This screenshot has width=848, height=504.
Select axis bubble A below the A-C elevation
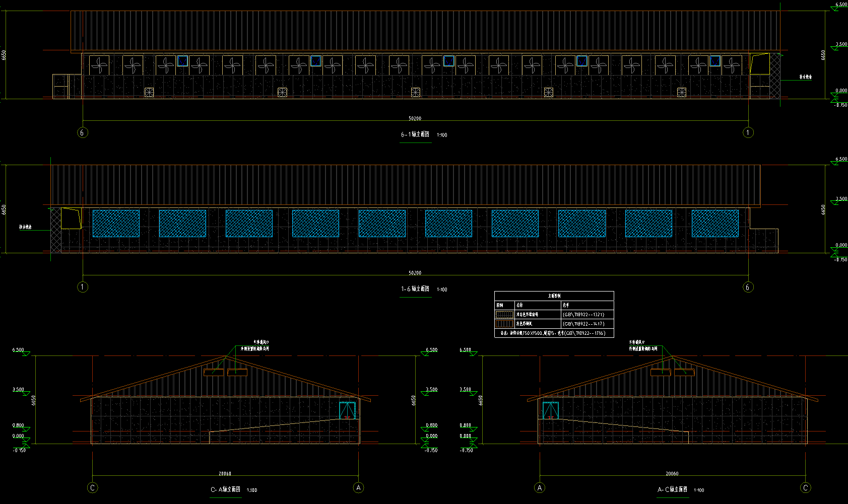(540, 488)
